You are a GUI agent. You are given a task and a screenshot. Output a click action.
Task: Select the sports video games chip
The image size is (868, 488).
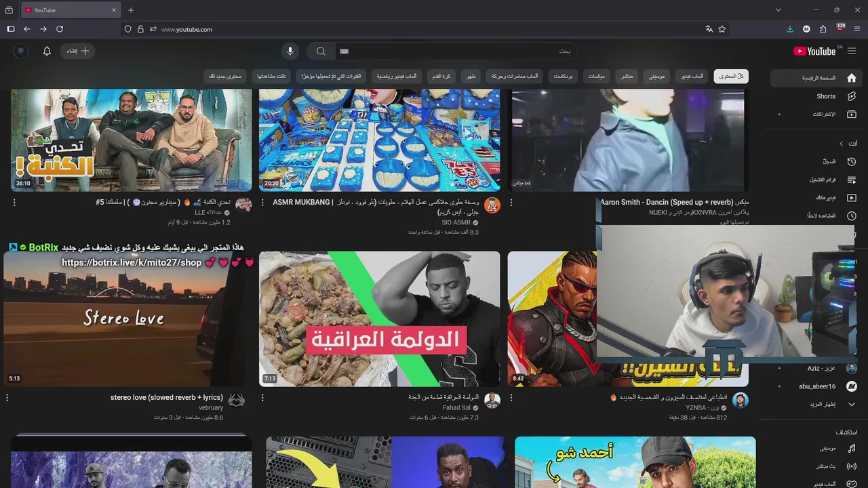pos(397,77)
